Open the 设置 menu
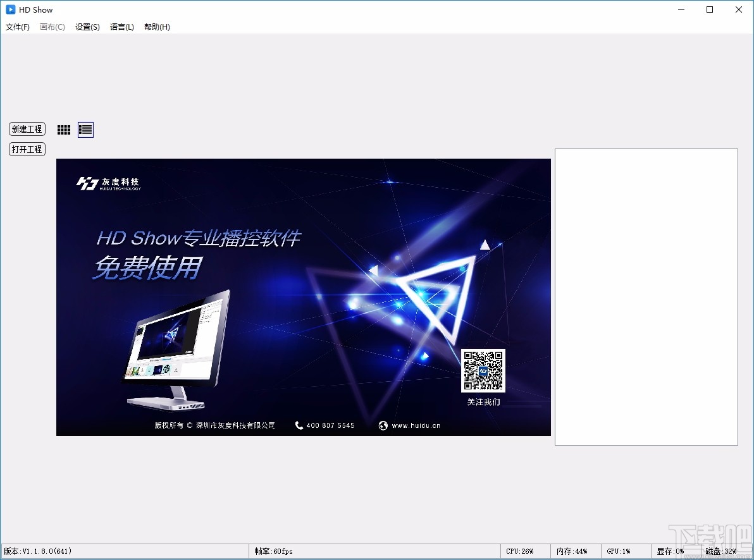 (87, 27)
